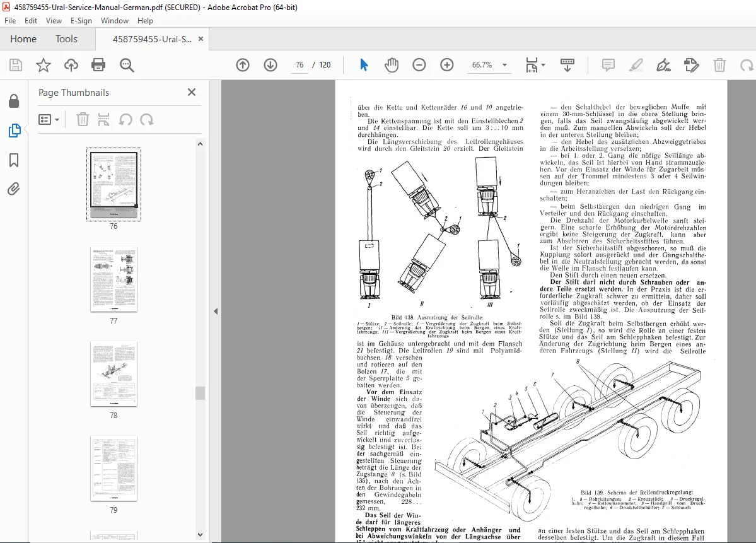Open the Help menu
756x543 pixels.
click(x=145, y=21)
